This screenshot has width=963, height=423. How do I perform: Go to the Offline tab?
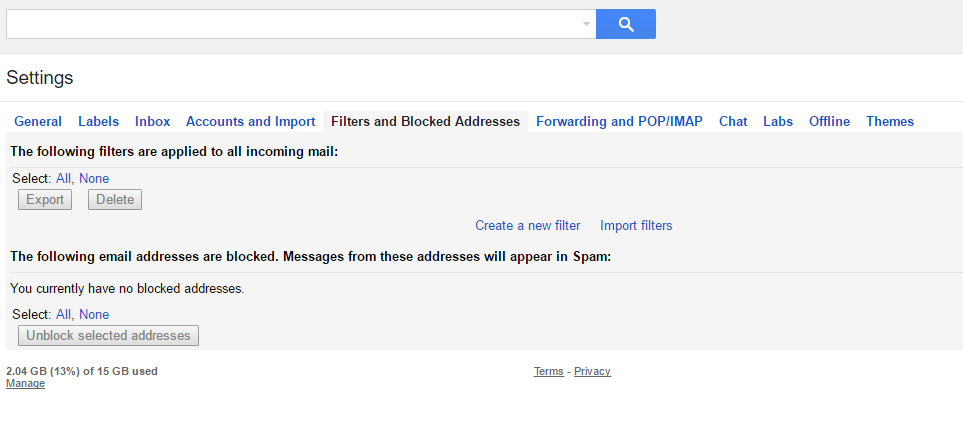point(829,122)
